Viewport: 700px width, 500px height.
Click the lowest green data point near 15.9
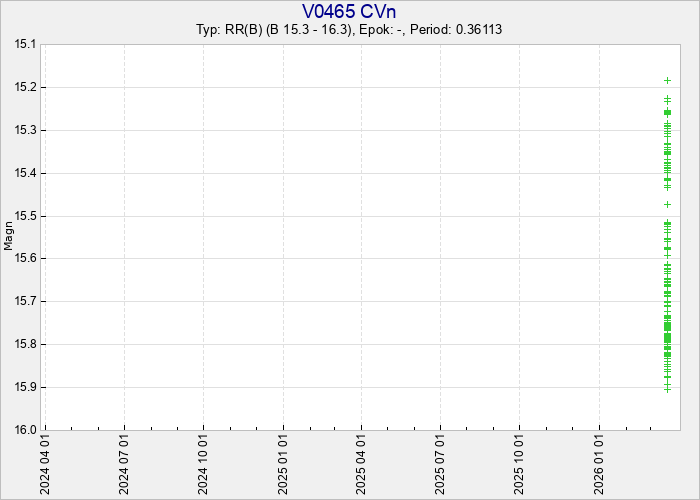click(667, 389)
